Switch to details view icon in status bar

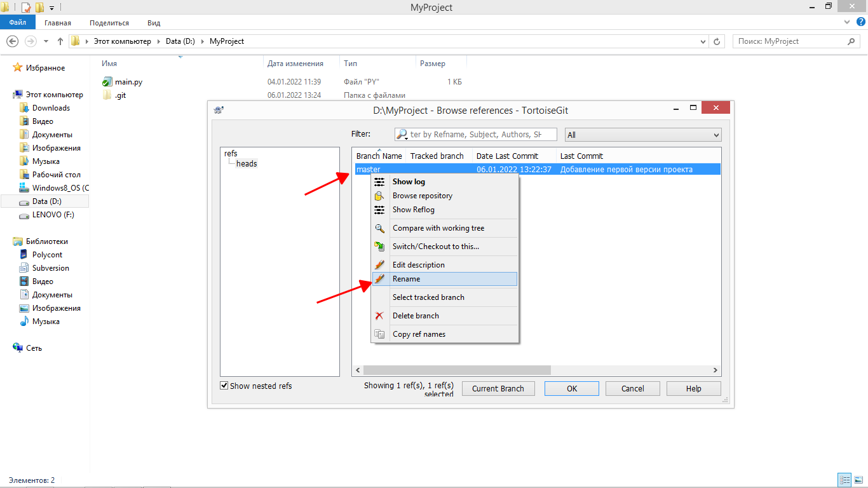(x=844, y=480)
